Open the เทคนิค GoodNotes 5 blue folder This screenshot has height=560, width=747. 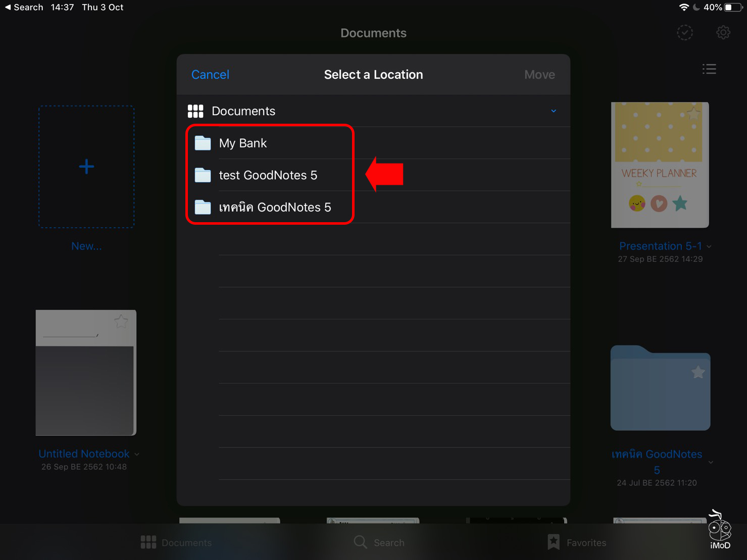click(x=660, y=388)
